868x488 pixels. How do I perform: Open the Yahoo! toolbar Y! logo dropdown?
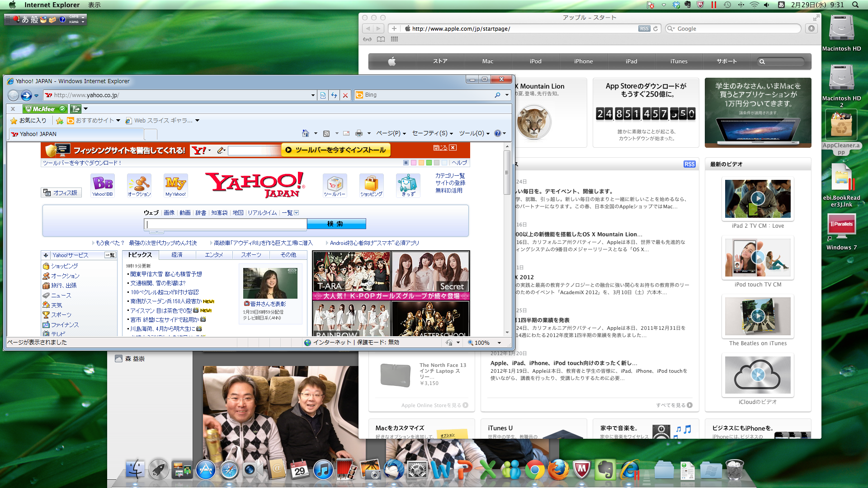click(202, 150)
